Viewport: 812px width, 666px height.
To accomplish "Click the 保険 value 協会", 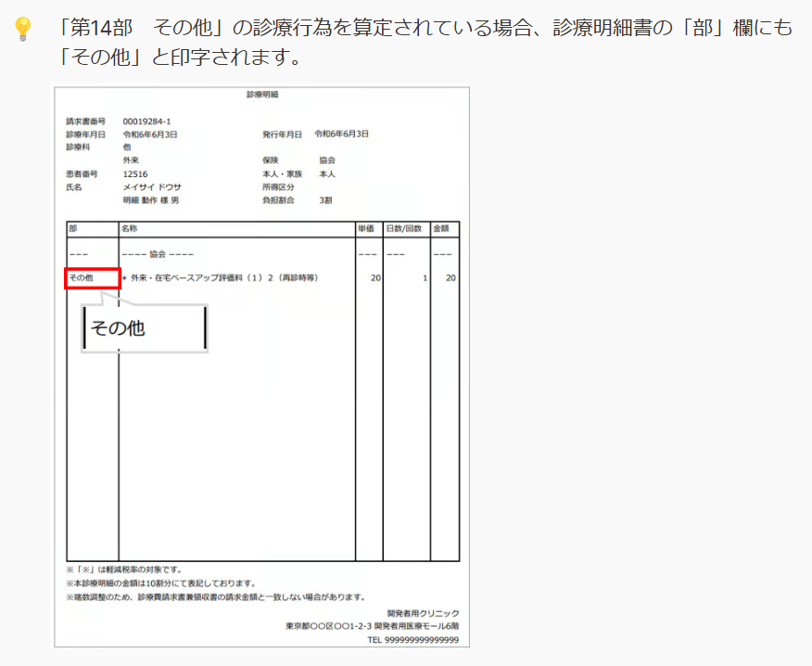I will pos(327,160).
